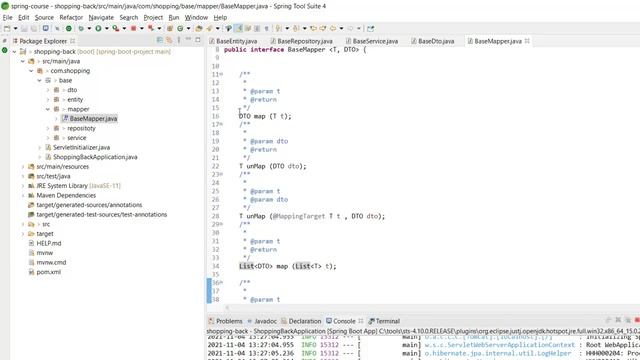Click the green Run button icon
This screenshot has width=640, height=360.
[x=98, y=29]
